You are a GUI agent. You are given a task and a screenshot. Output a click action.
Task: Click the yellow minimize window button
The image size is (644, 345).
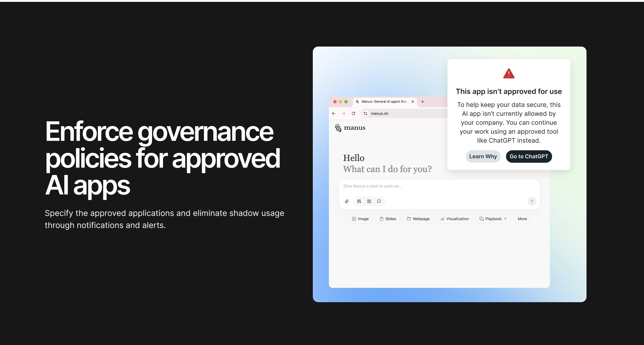pos(341,102)
